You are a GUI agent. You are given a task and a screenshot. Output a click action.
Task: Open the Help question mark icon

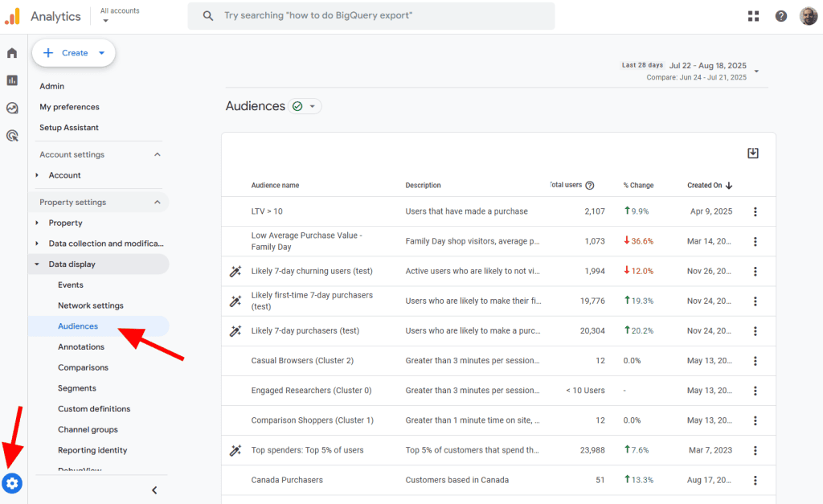tap(780, 16)
